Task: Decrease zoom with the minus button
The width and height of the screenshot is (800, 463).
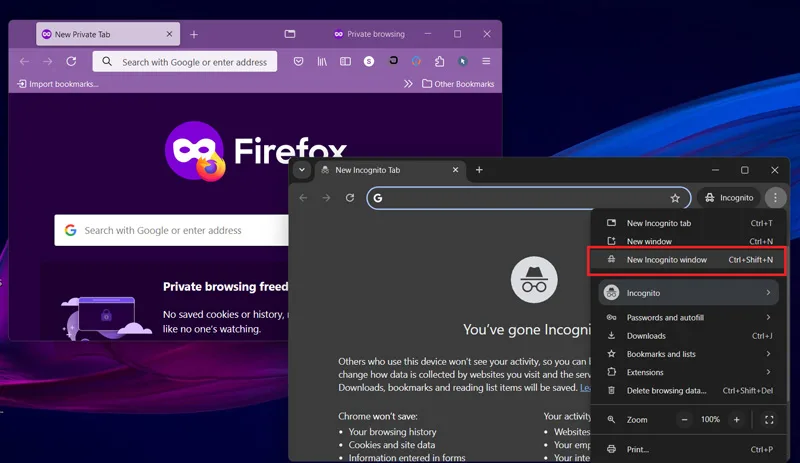Action: pyautogui.click(x=685, y=420)
